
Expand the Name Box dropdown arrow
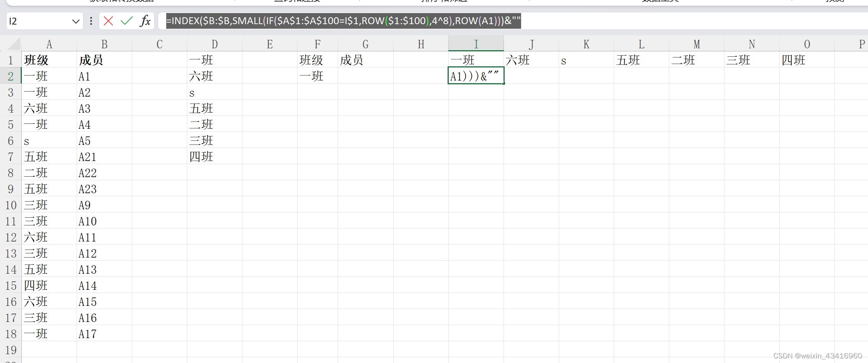pos(75,21)
